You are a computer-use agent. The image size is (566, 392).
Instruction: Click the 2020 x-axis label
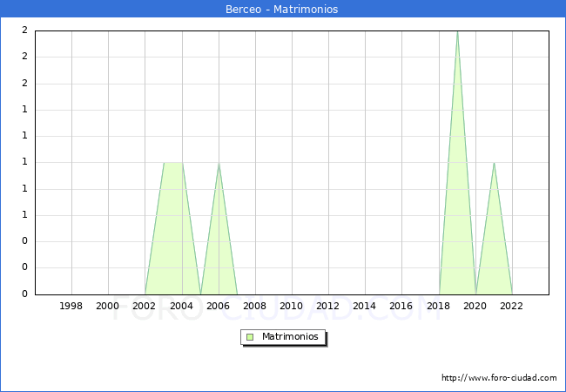coord(475,306)
